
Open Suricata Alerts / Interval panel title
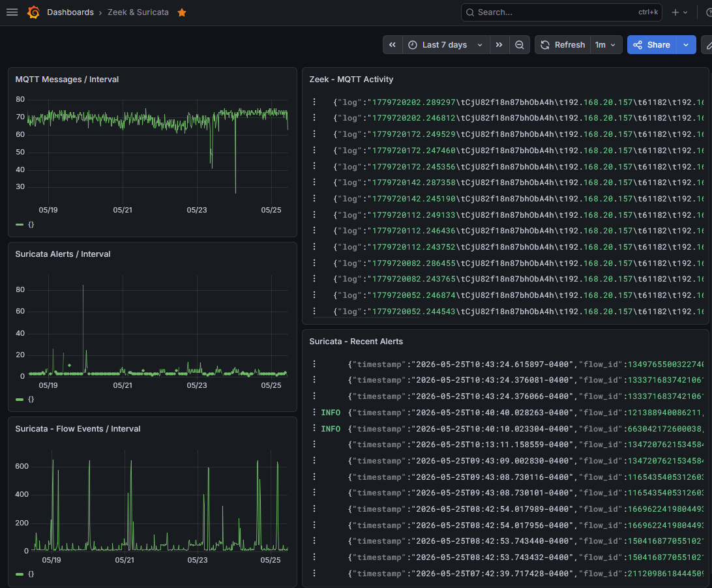pos(63,254)
